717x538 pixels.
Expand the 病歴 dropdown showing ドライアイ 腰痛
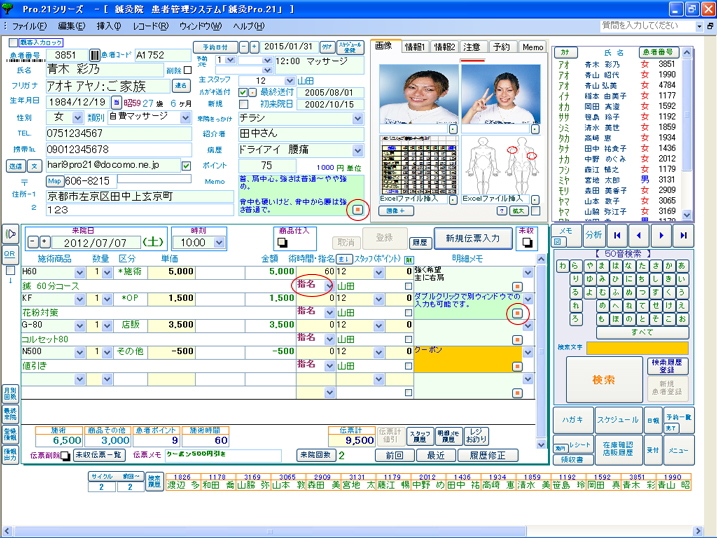[358, 150]
